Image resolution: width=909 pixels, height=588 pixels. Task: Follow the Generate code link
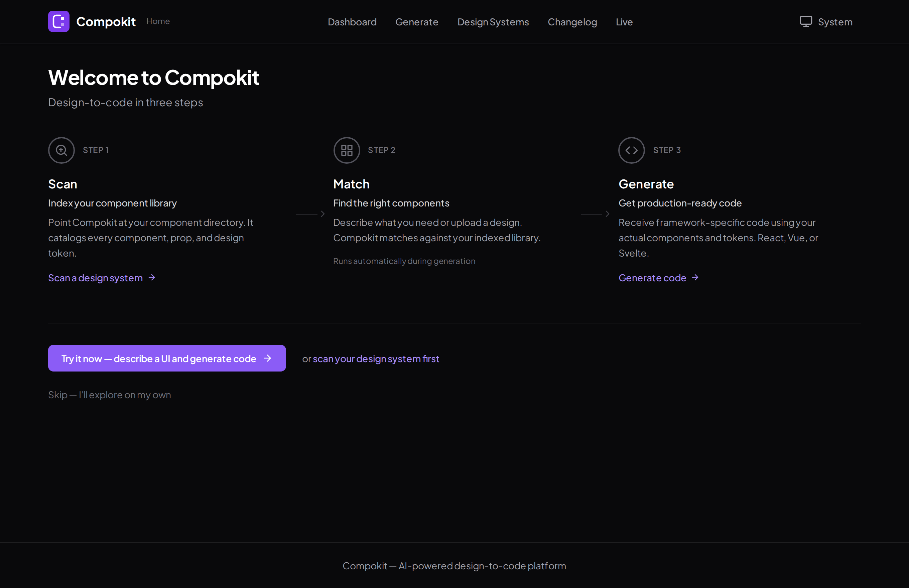coord(658,278)
